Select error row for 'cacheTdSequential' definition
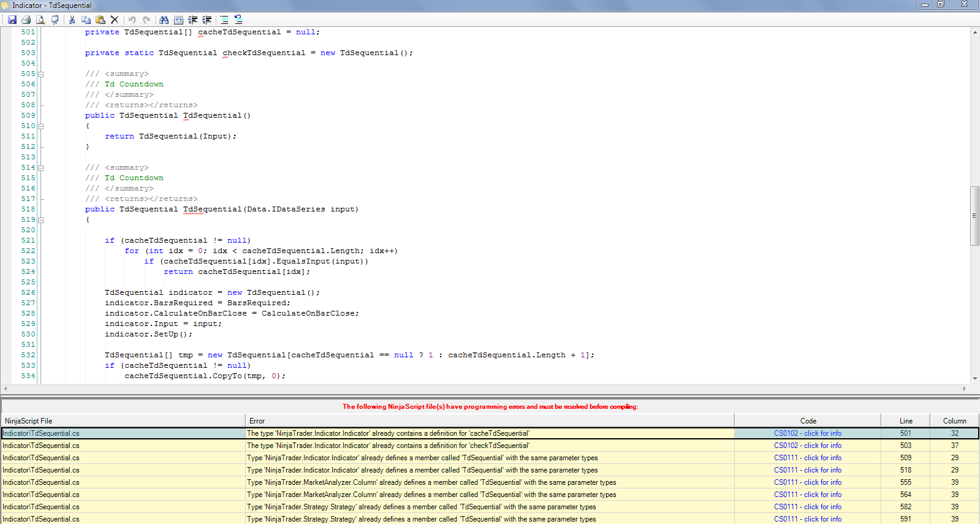This screenshot has width=980, height=524. click(x=490, y=433)
